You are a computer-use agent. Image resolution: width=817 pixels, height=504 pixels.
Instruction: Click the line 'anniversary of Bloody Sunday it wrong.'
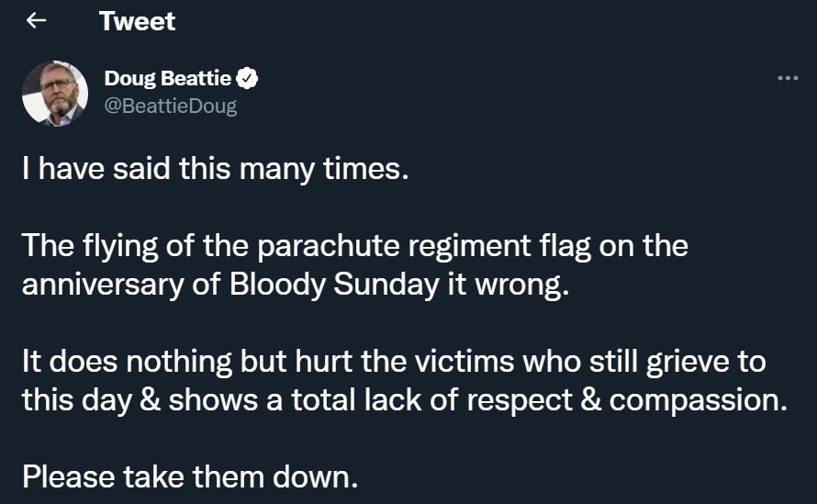pos(296,285)
